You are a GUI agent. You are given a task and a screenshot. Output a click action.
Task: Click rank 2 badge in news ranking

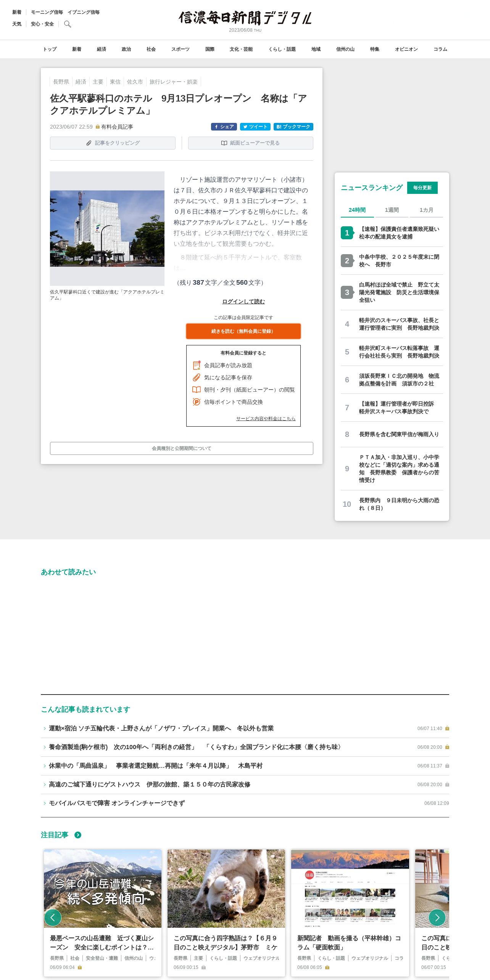point(347,261)
